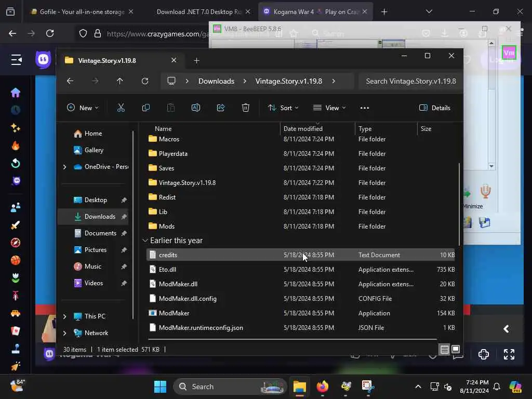Open Firefox list all tabs dropdown
The height and width of the screenshot is (399, 532).
(x=429, y=12)
